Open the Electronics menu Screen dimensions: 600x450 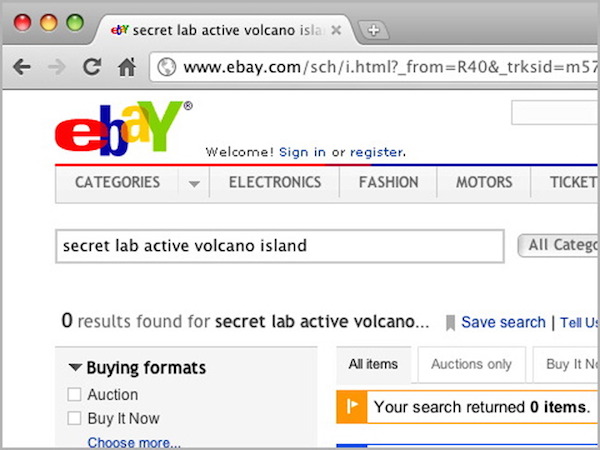tap(275, 182)
